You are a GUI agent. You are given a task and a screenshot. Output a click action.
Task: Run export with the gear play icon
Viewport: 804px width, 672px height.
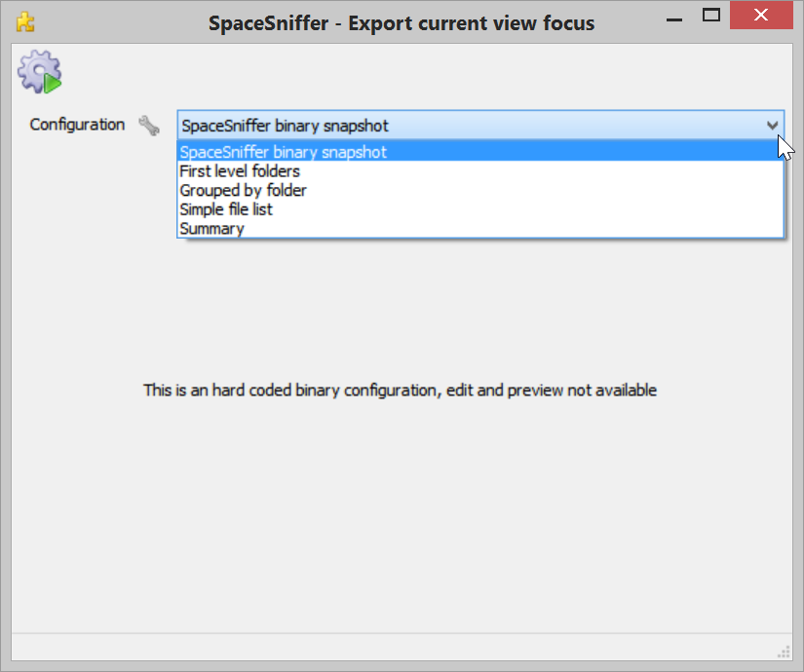[x=40, y=72]
